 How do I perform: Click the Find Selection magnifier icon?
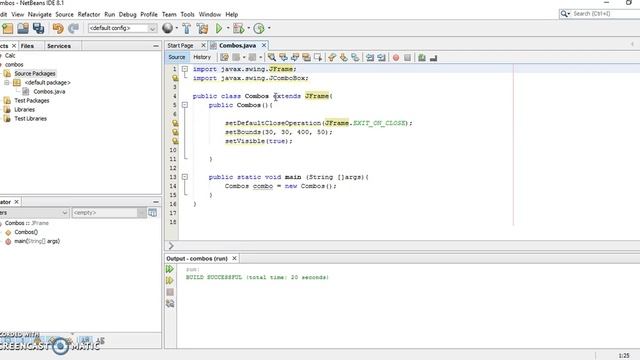[x=271, y=58]
